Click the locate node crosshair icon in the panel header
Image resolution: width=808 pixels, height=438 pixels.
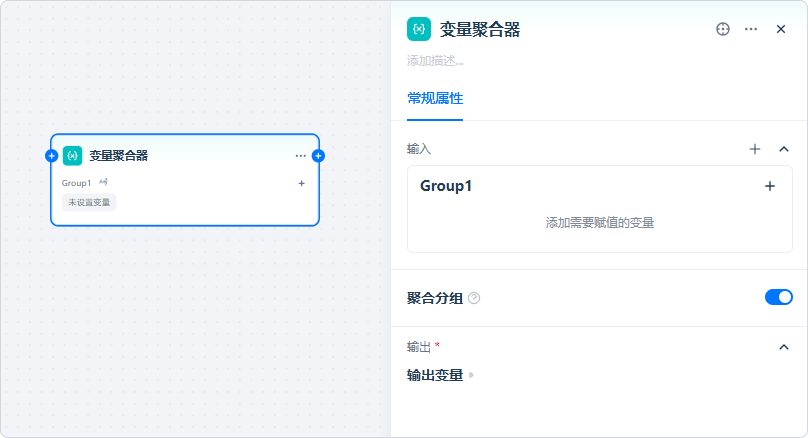[723, 29]
